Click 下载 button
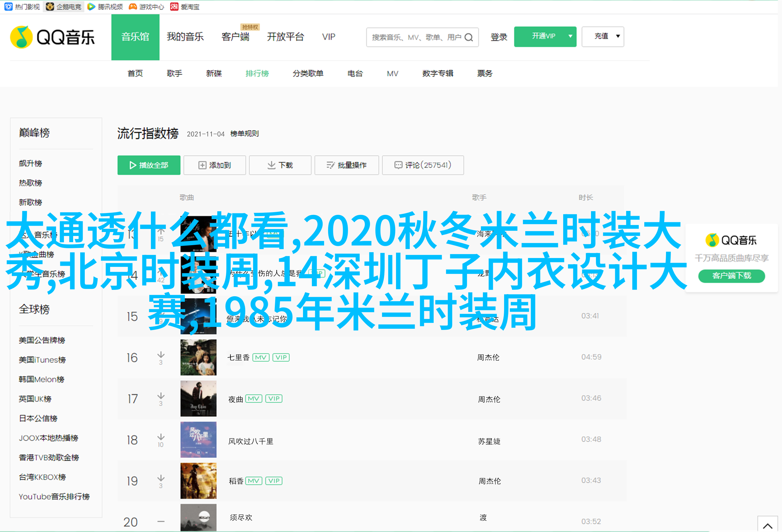 tap(280, 165)
